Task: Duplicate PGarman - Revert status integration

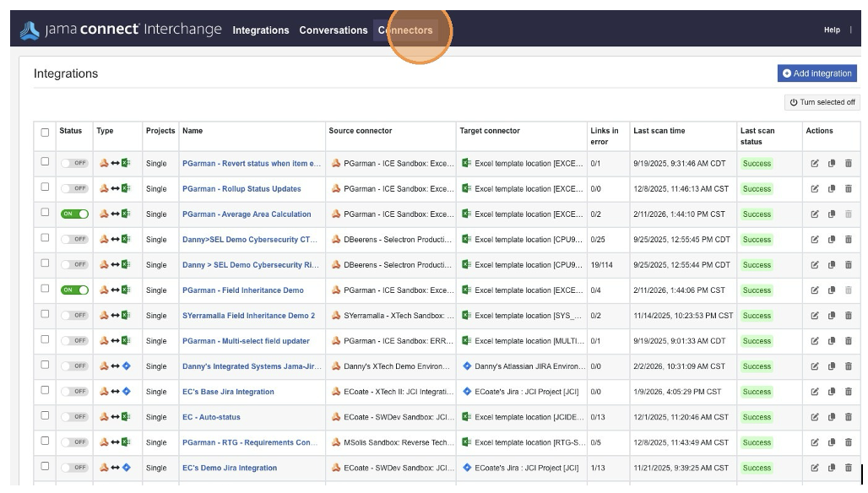Action: click(x=832, y=163)
